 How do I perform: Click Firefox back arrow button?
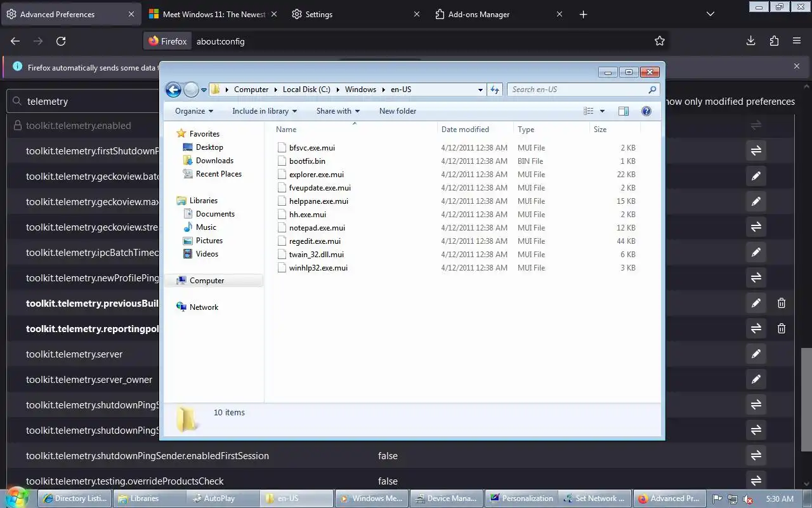[15, 41]
